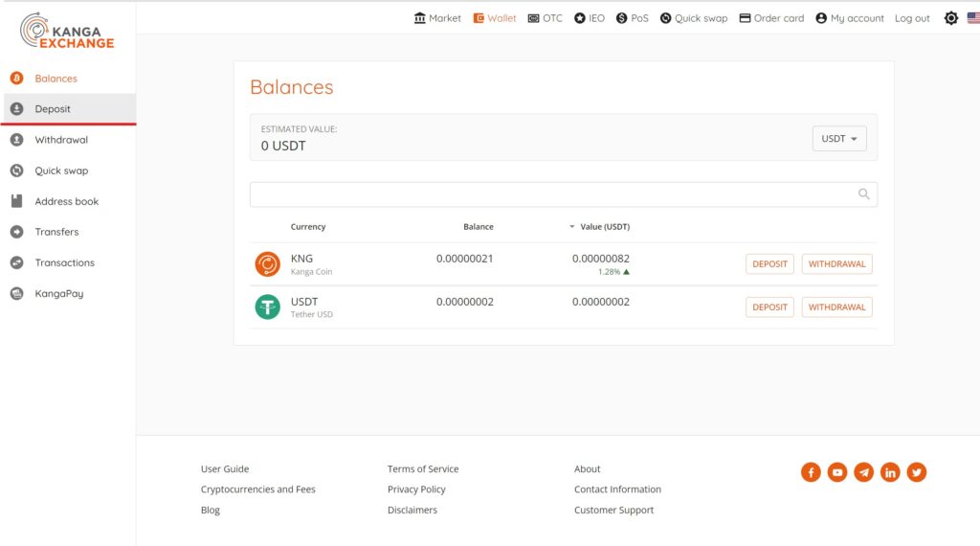Open the Market menu item
Image resolution: width=980 pixels, height=546 pixels.
tap(444, 18)
